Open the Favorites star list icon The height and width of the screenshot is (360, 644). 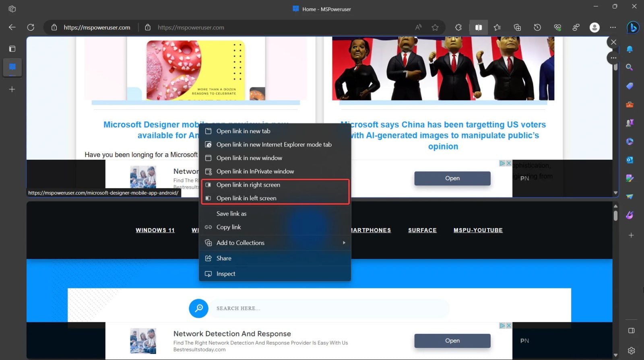pos(497,27)
